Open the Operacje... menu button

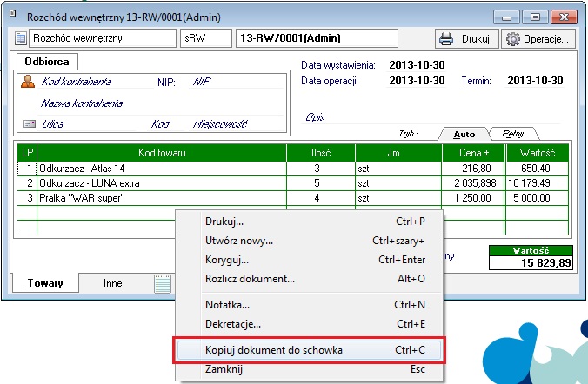[538, 39]
